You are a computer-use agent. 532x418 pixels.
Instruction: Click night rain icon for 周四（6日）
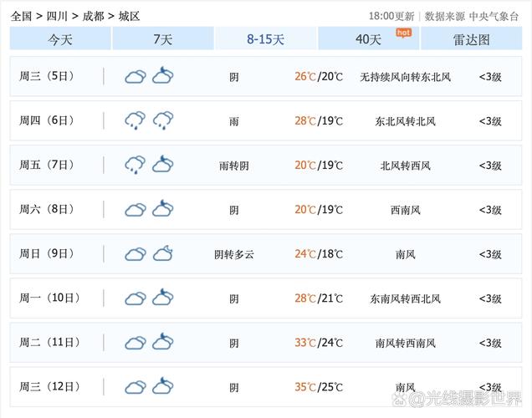[163, 120]
